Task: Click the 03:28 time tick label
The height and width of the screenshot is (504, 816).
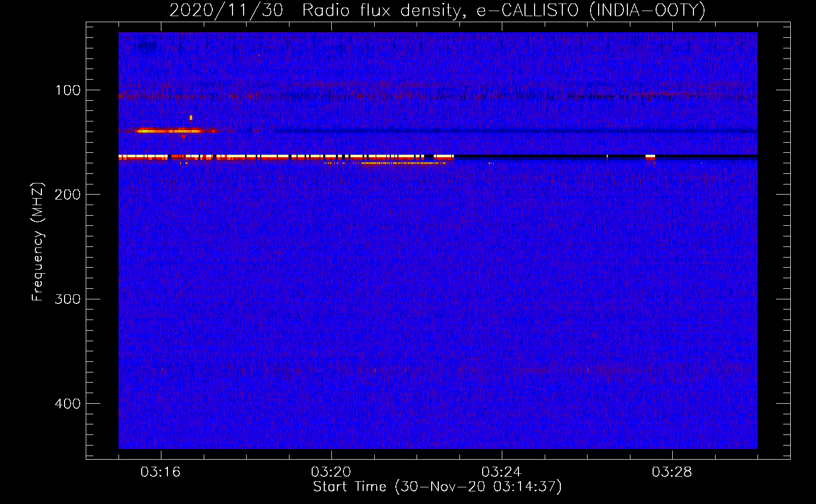Action: pyautogui.click(x=672, y=472)
